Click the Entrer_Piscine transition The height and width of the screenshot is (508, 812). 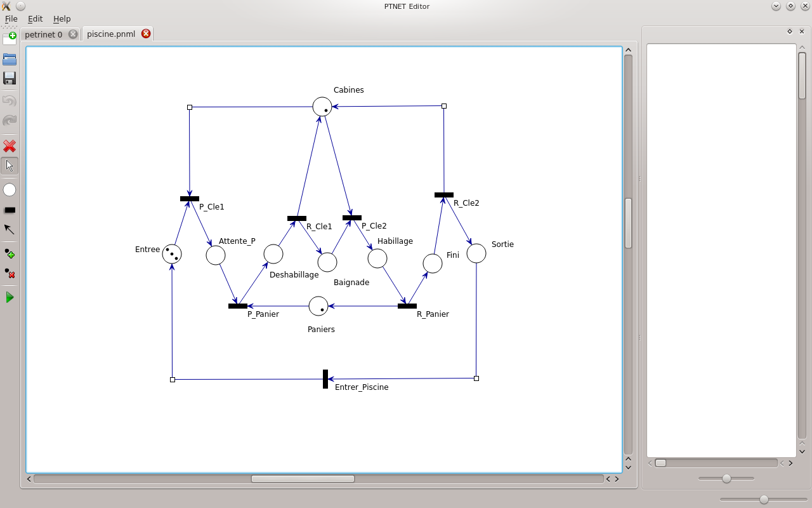325,379
